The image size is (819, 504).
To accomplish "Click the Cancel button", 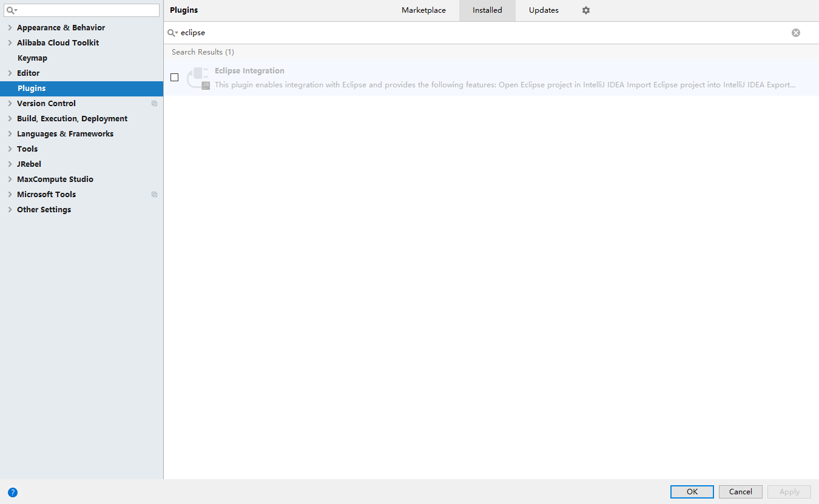I will click(x=740, y=491).
